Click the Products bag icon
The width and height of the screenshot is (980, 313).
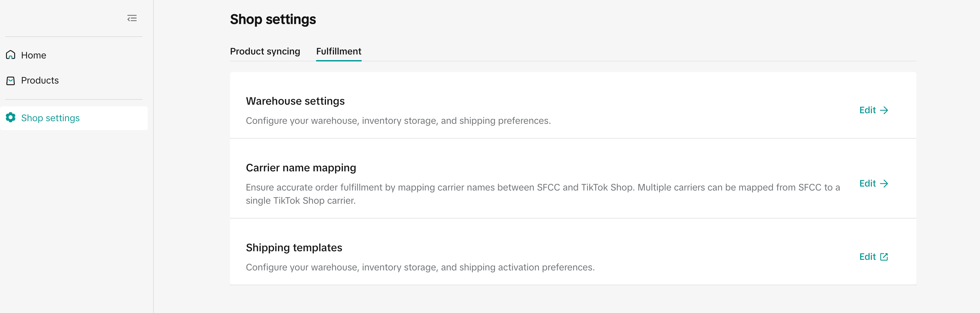pos(11,81)
